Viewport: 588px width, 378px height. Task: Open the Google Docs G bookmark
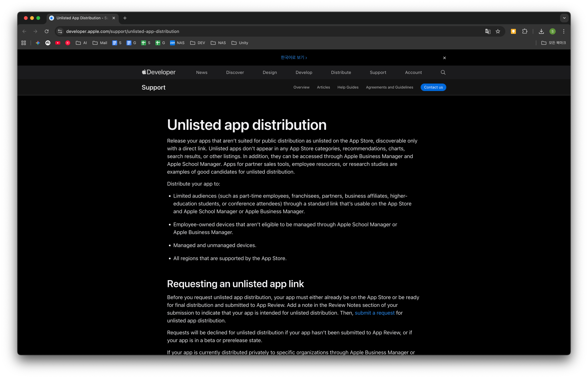(x=131, y=43)
